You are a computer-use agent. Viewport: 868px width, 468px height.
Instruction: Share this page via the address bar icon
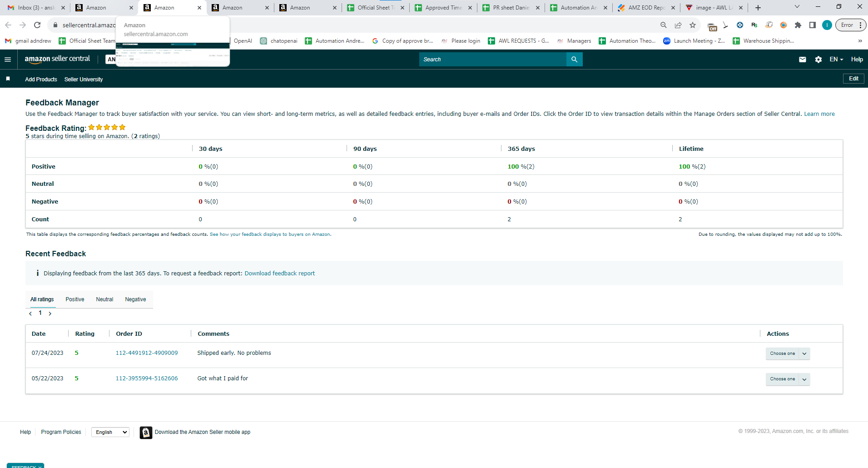[678, 25]
